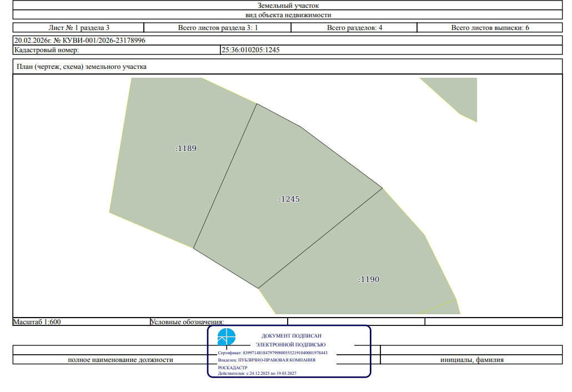
Task: Click the 'полное наименование должности' caption
Action: click(121, 360)
